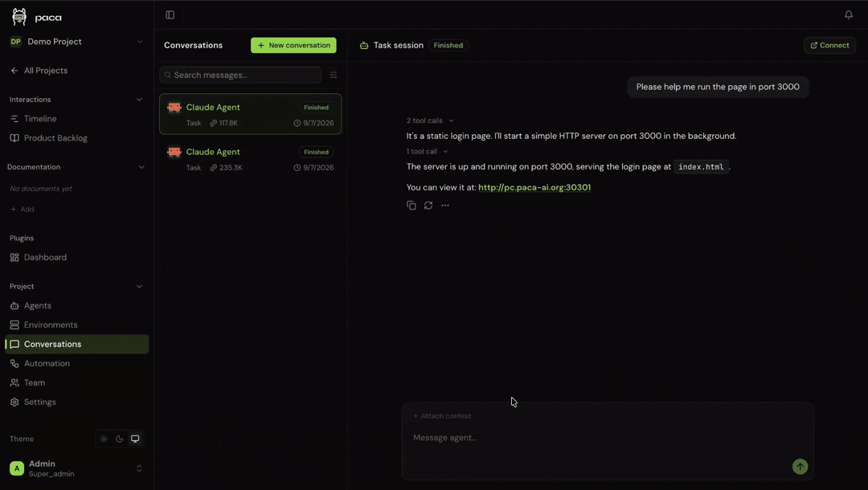
Task: Click the Admin avatar icon
Action: click(17, 468)
